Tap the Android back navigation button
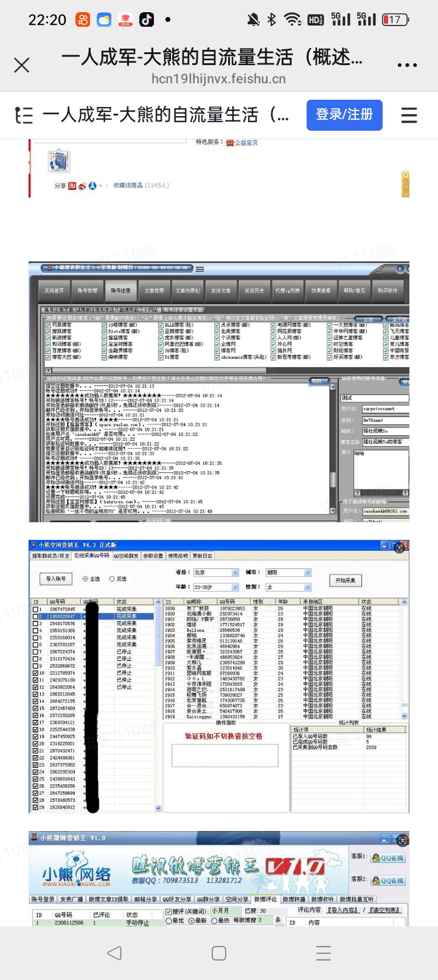This screenshot has height=980, width=438. (x=114, y=953)
